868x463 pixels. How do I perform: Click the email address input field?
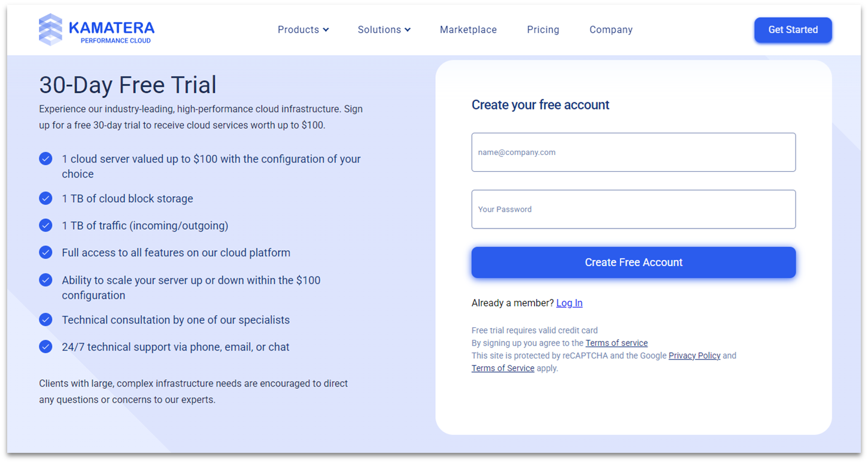point(633,152)
